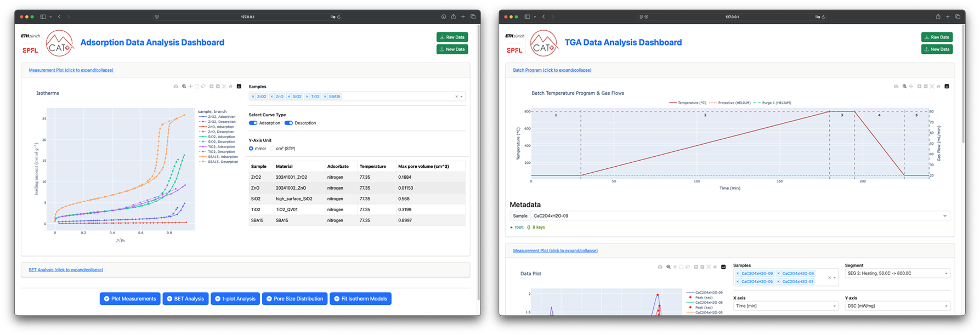Click Raw Data button in Adsorption dashboard
Viewport: 980px width, 335px height.
pos(452,37)
